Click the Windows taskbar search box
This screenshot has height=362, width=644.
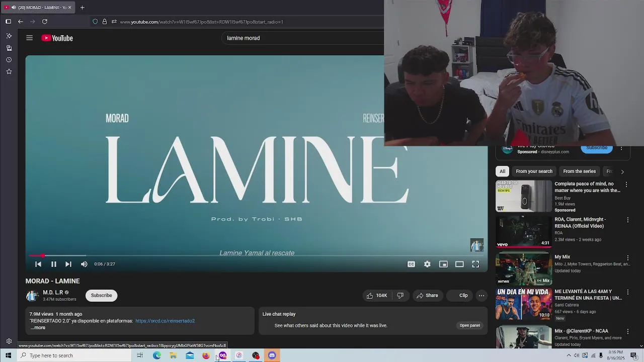(74, 355)
